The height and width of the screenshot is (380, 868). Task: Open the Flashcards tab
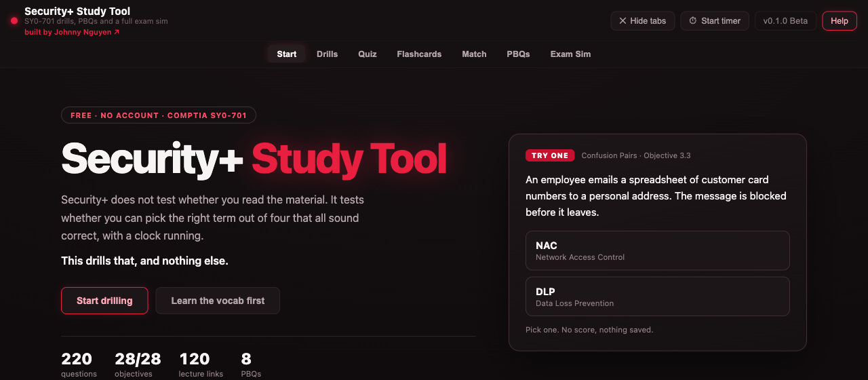419,54
